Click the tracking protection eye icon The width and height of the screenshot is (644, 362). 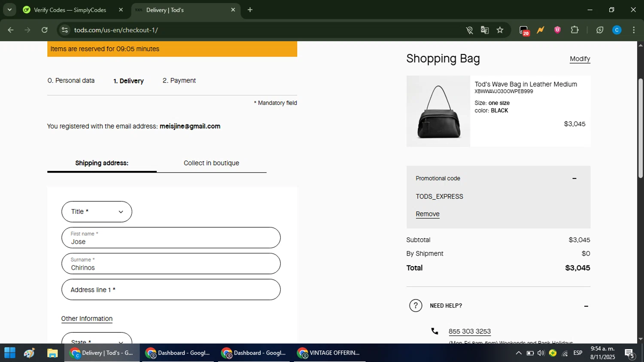coord(469,30)
